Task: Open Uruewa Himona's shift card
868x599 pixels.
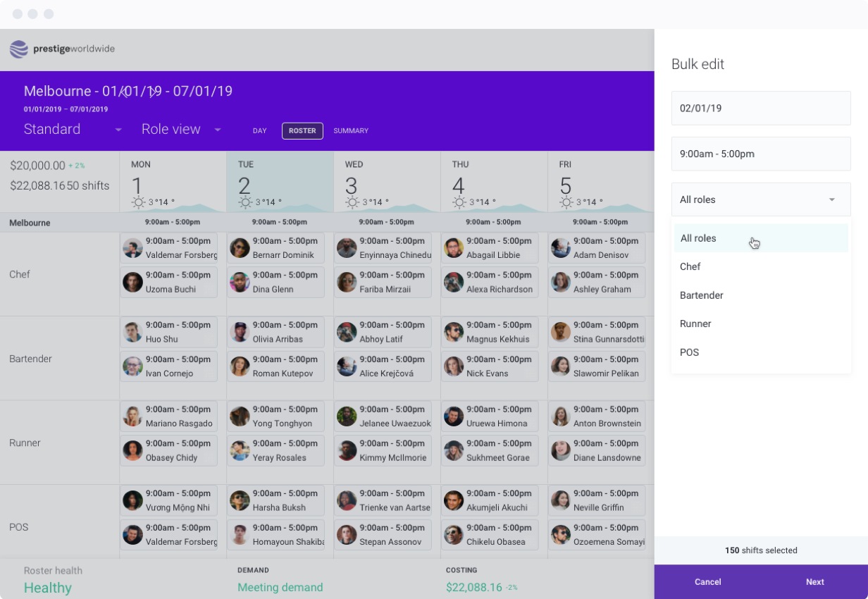Action: point(490,416)
